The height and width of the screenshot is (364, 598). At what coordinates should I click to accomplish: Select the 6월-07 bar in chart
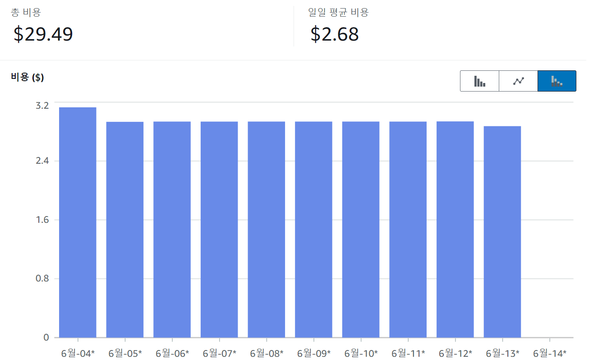[x=219, y=230]
